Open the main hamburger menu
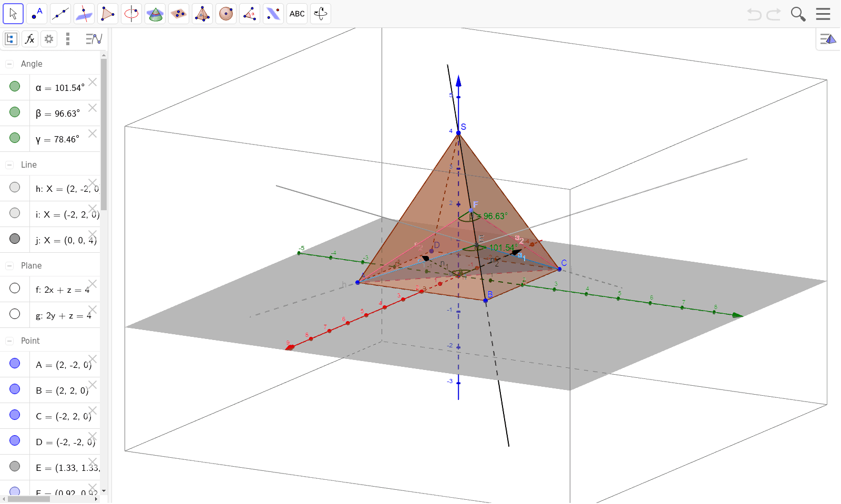The image size is (841, 504). pyautogui.click(x=823, y=14)
